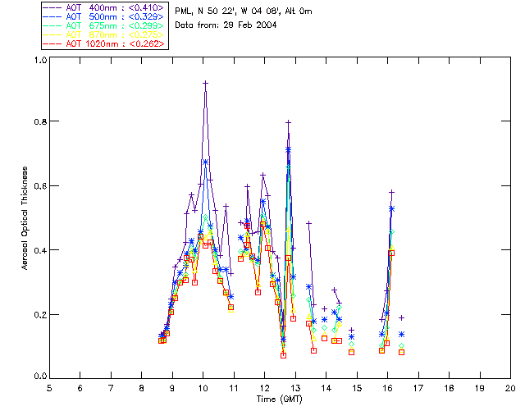This screenshot has width=525, height=420.
Task: Click the purple plus marker at 0.58 near time 16
Action: [391, 192]
